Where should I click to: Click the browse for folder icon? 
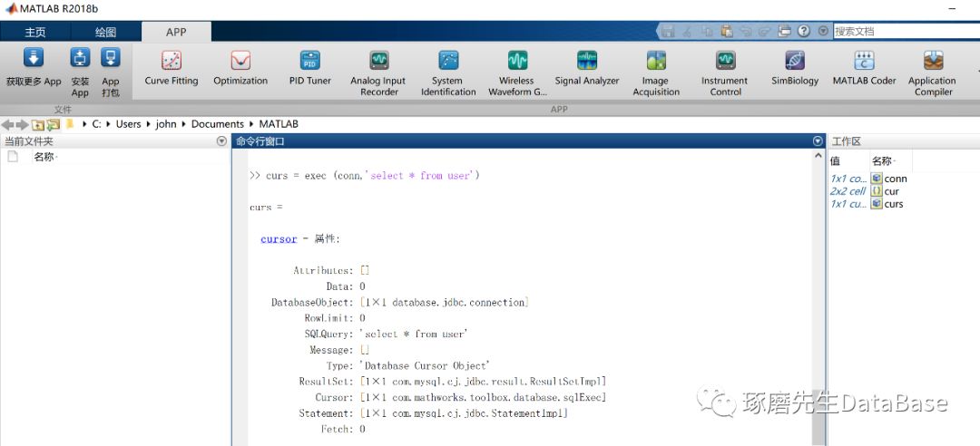pos(54,124)
